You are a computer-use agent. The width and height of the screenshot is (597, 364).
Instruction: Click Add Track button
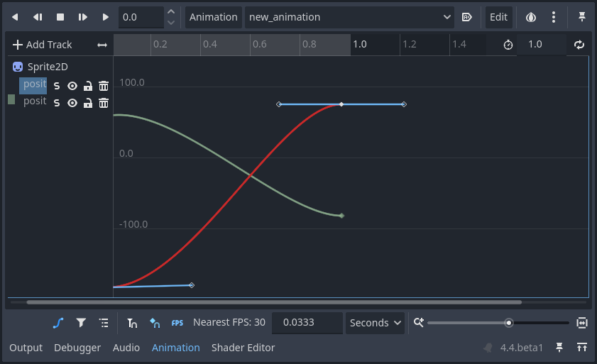click(42, 45)
